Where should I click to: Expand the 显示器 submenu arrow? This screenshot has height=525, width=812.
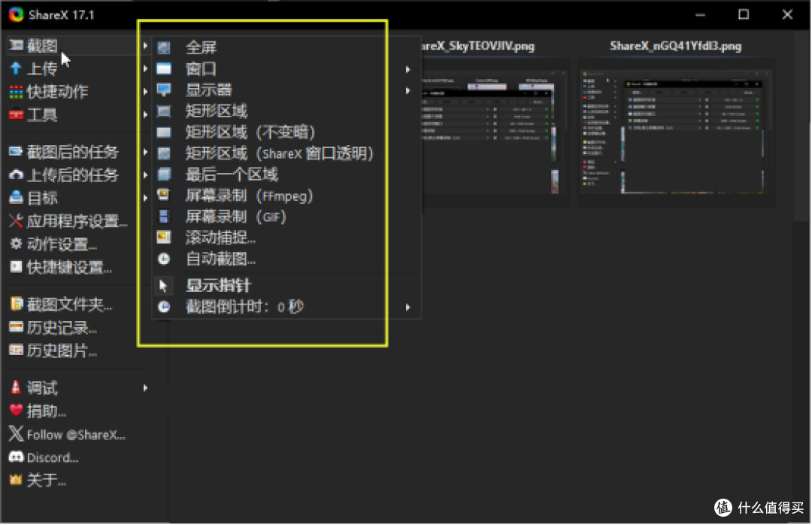[x=408, y=90]
